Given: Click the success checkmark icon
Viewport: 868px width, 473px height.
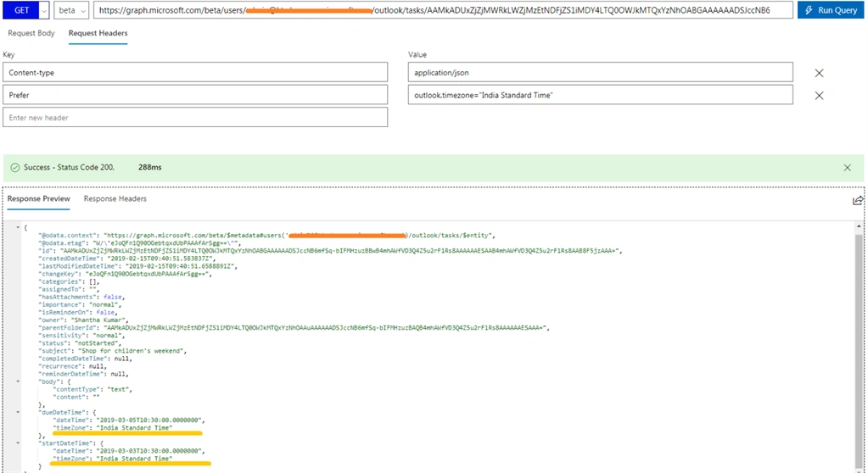Looking at the screenshot, I should [x=15, y=168].
